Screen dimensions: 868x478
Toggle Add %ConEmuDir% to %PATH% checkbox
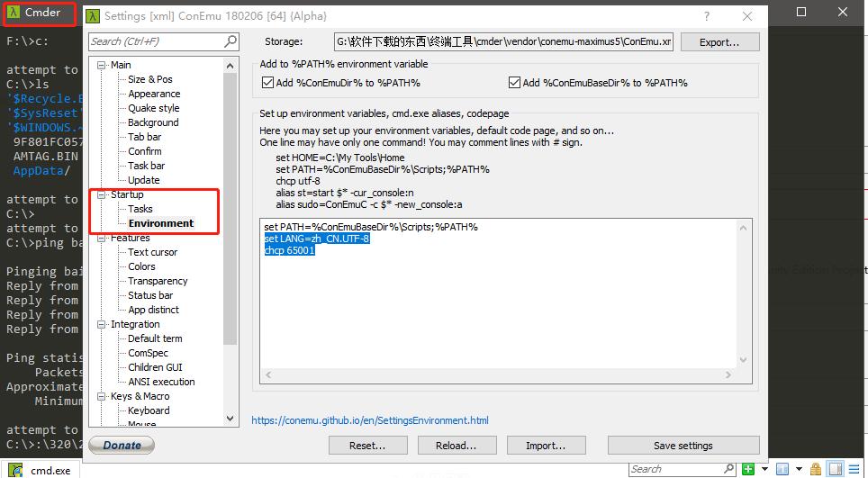tap(268, 83)
